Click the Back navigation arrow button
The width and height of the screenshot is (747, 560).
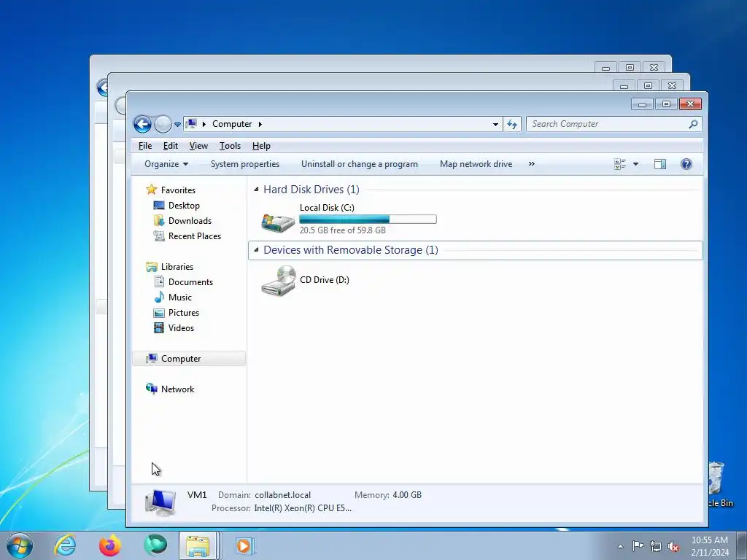click(142, 124)
